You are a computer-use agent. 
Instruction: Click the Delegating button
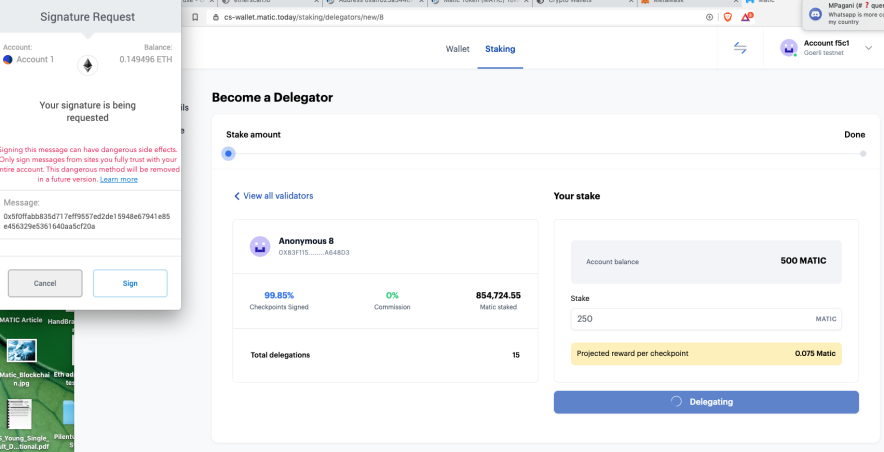(706, 402)
